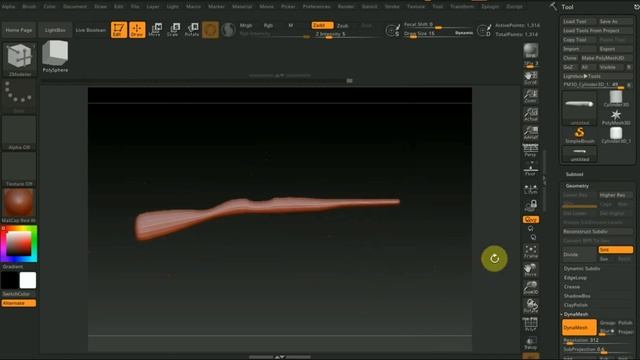The height and width of the screenshot is (360, 640).
Task: Open the MatCap Red Wax material picker
Action: tap(19, 206)
